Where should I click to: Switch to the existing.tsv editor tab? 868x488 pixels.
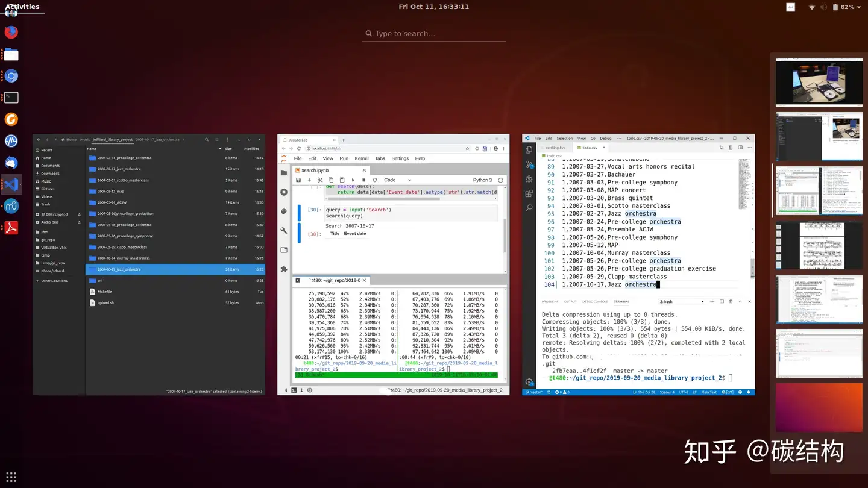[555, 148]
